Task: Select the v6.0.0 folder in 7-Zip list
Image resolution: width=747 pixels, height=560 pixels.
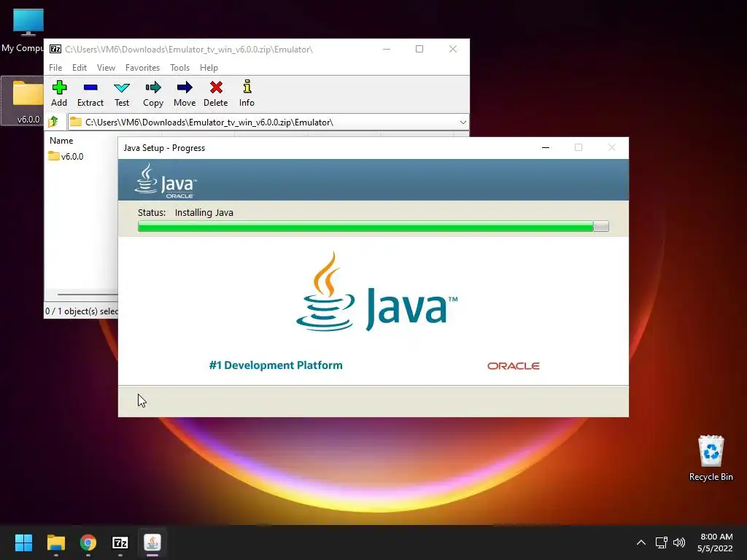Action: (66, 156)
